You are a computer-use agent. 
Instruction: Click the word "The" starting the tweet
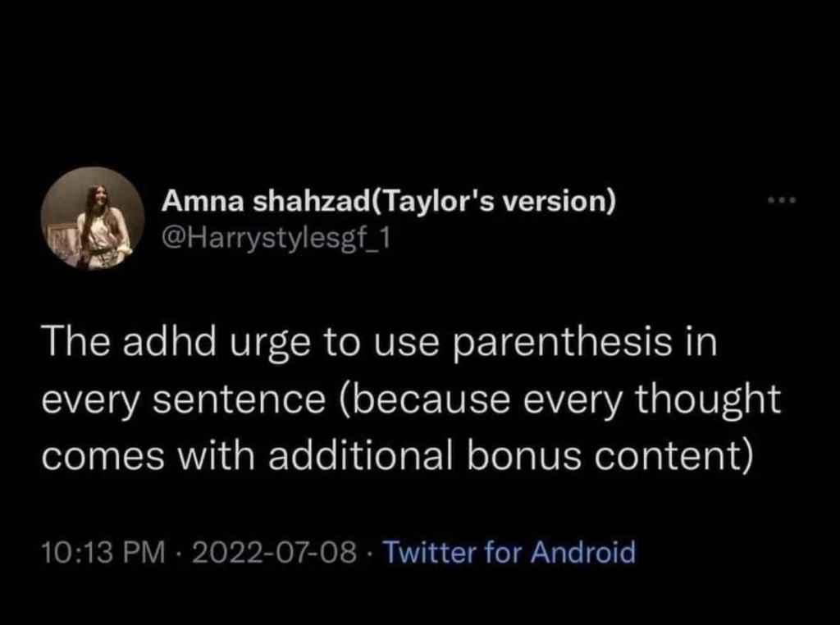coord(71,342)
